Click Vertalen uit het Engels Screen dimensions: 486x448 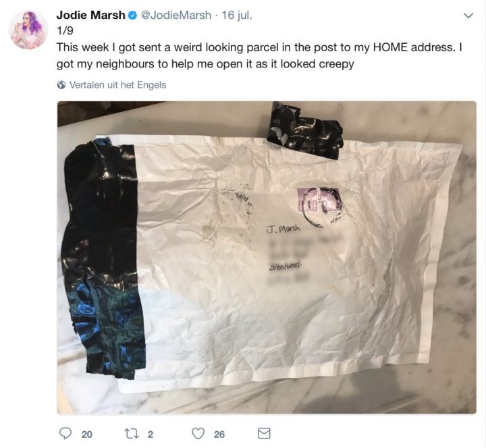click(117, 85)
